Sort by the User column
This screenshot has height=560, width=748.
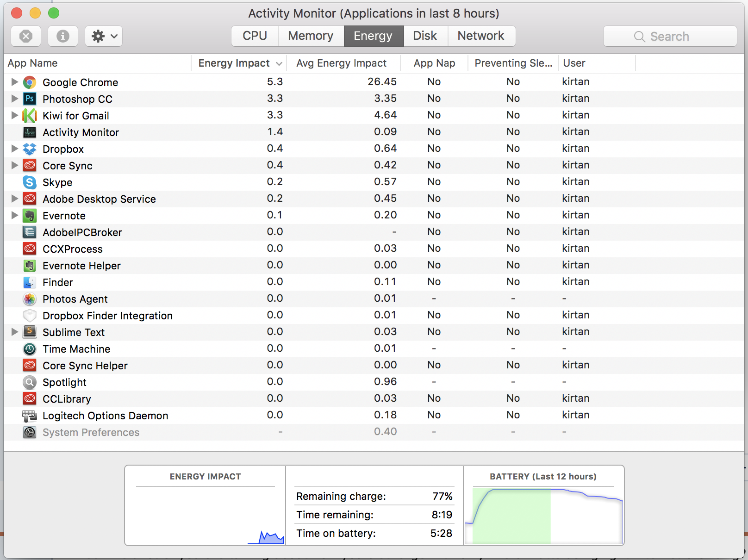point(597,63)
